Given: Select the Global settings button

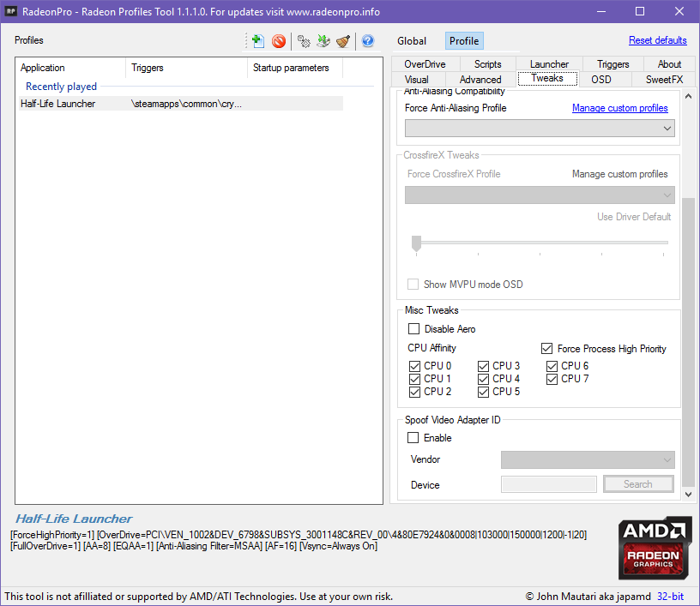Looking at the screenshot, I should pos(412,41).
